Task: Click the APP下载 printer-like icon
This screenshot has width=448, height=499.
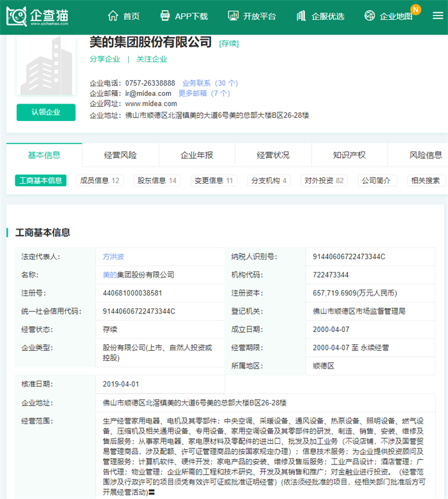Action: tap(164, 15)
